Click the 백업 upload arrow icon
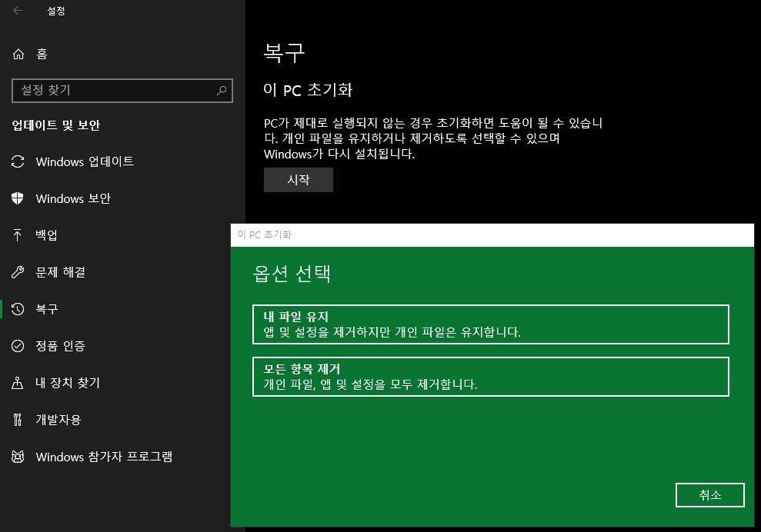This screenshot has width=761, height=532. click(x=18, y=235)
